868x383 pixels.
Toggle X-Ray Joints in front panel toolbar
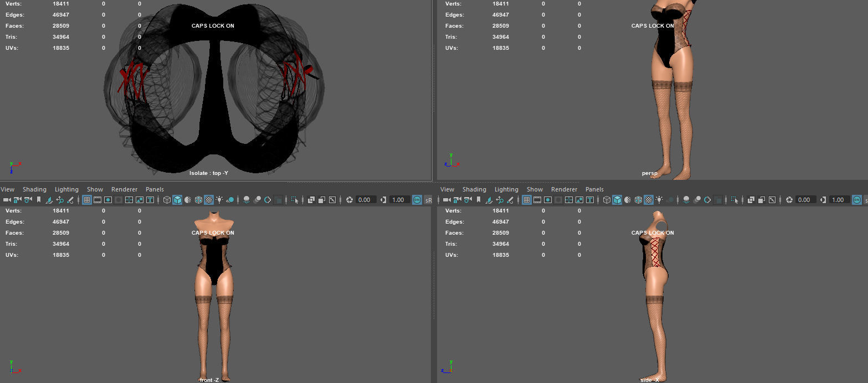pos(332,200)
